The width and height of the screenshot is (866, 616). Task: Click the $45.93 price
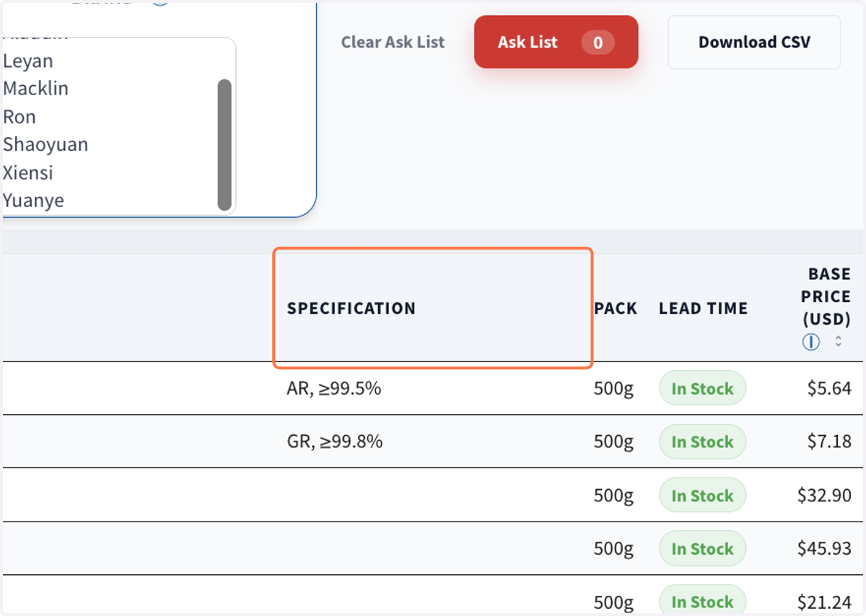pos(824,548)
